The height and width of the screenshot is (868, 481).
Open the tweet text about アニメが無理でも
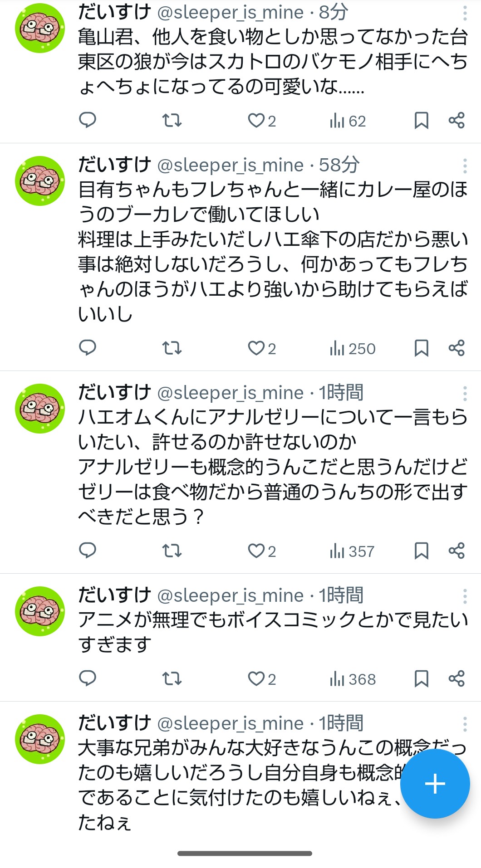[x=272, y=632]
